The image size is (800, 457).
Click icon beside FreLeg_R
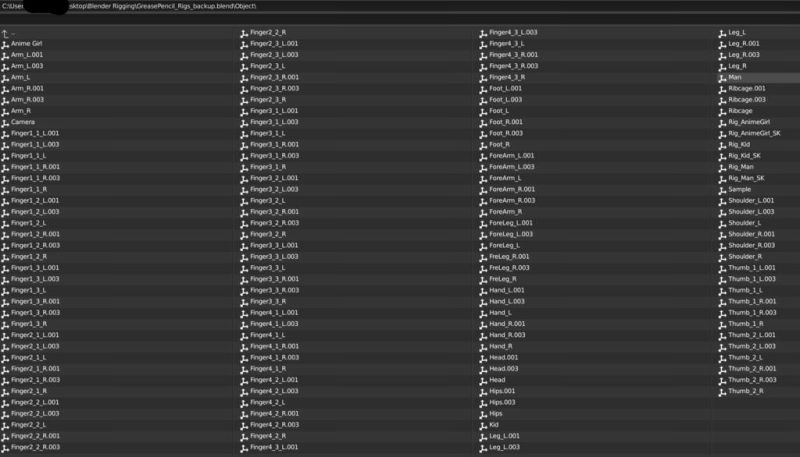tap(484, 280)
